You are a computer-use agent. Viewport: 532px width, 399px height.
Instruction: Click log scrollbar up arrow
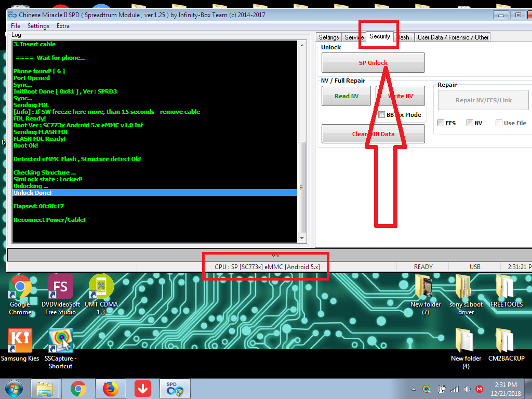(x=302, y=45)
